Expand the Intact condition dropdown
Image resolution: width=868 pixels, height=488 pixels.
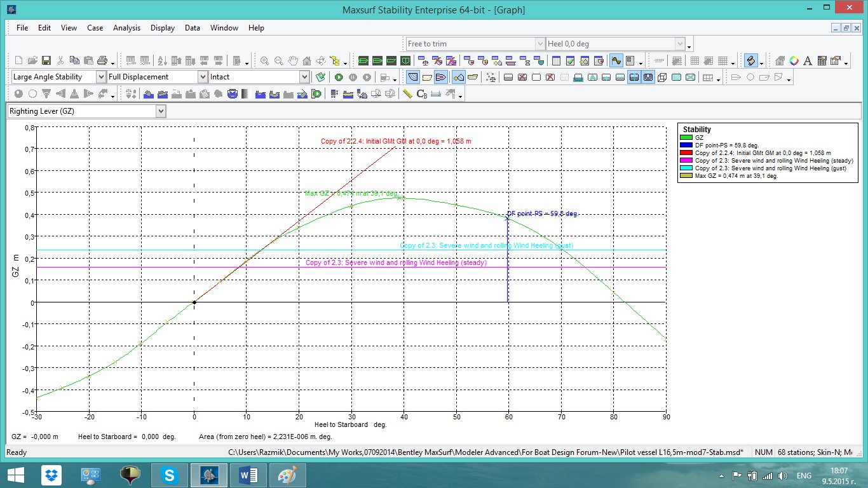click(304, 77)
